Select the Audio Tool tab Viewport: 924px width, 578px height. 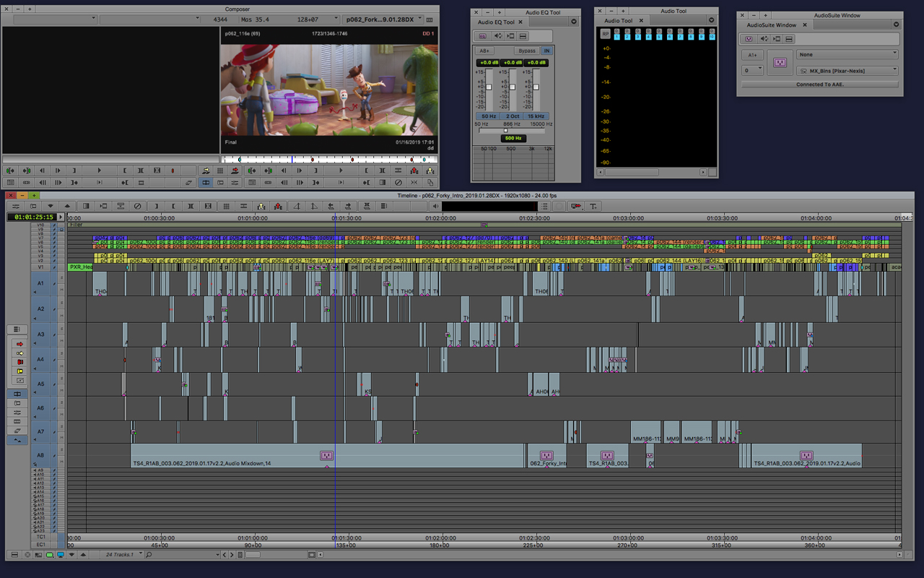coord(623,21)
